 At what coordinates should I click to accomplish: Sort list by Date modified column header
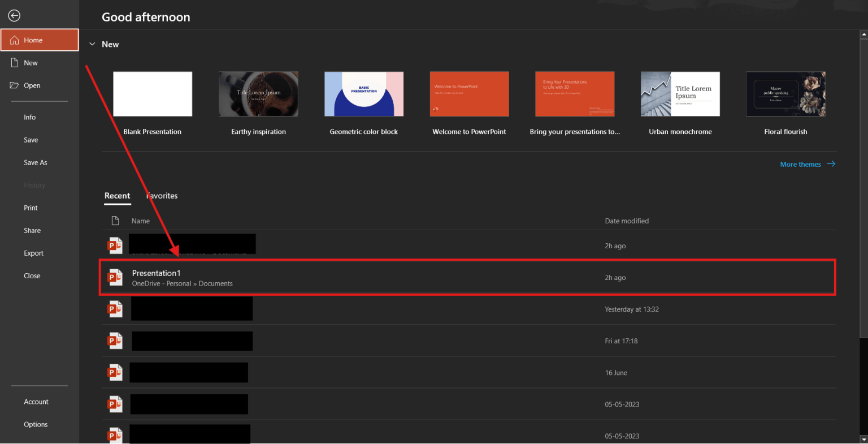(626, 221)
